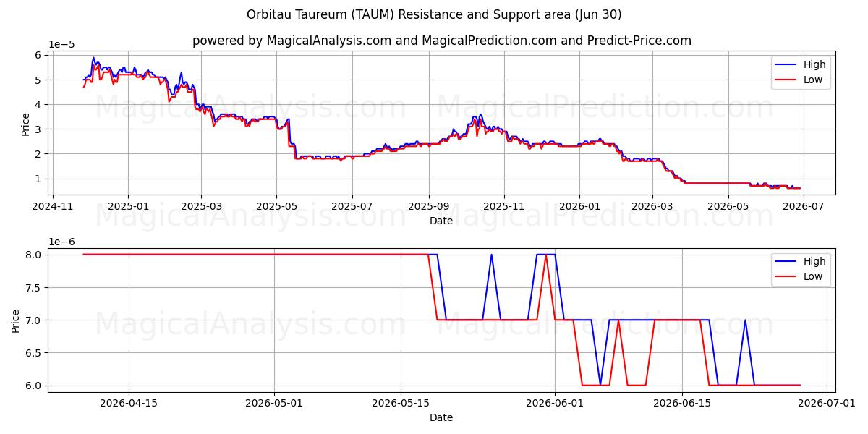Click the '2026-05' x-axis tick label

pyautogui.click(x=728, y=207)
